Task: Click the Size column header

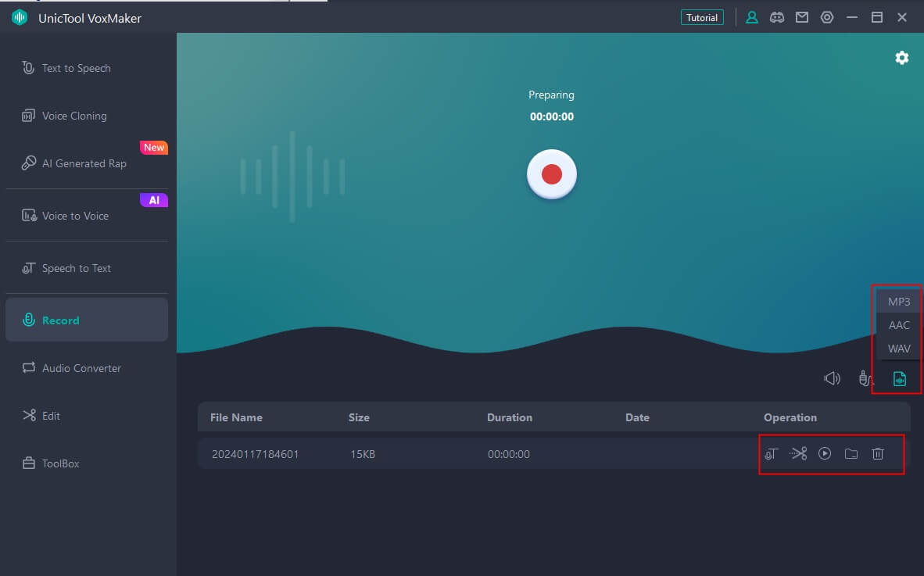Action: pos(359,417)
